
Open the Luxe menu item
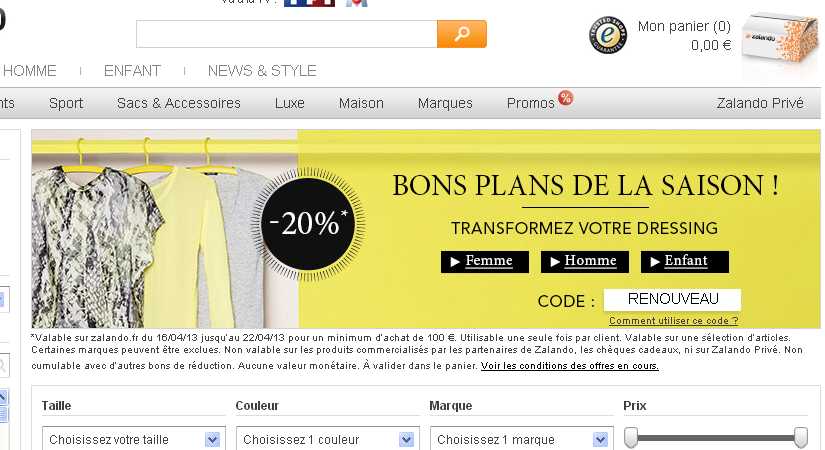pos(289,103)
